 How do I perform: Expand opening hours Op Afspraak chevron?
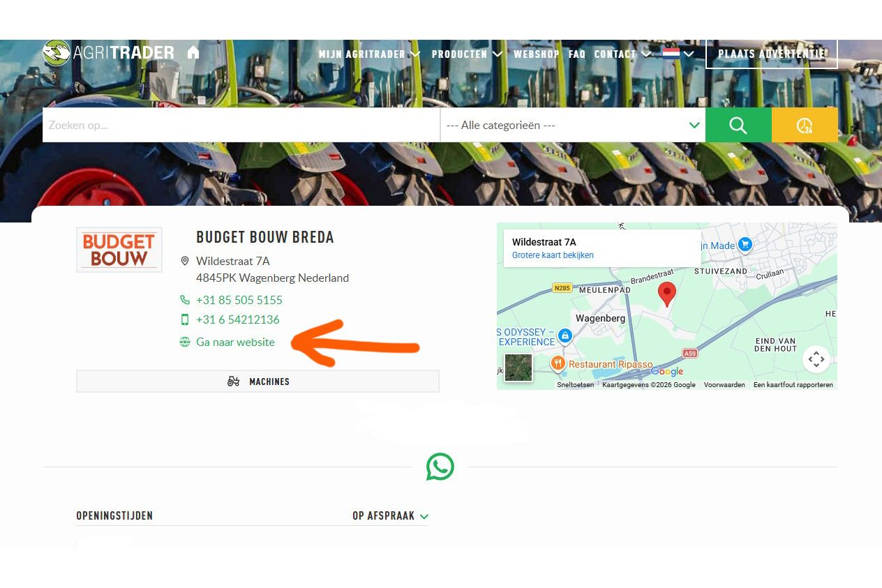[x=424, y=517]
